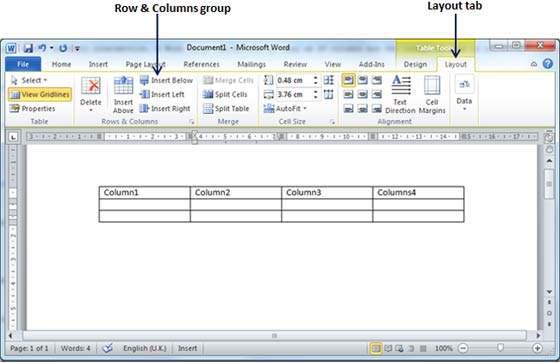Open the Rows & Columns dialog launcher
The height and width of the screenshot is (363, 560).
click(192, 122)
